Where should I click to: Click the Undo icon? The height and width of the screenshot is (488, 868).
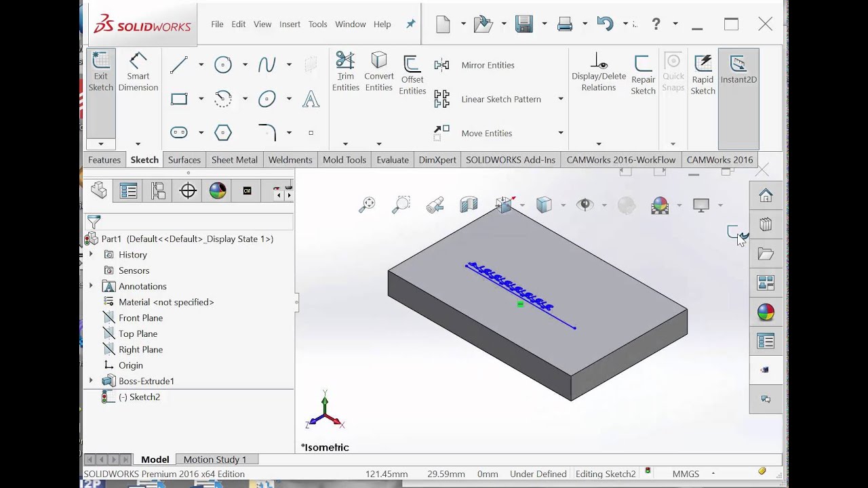[x=605, y=24]
